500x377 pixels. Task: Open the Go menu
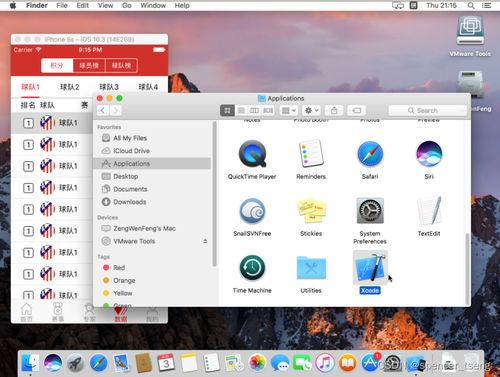[127, 5]
